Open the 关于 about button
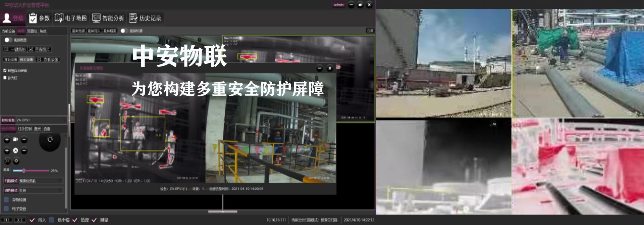 [x=20, y=220]
